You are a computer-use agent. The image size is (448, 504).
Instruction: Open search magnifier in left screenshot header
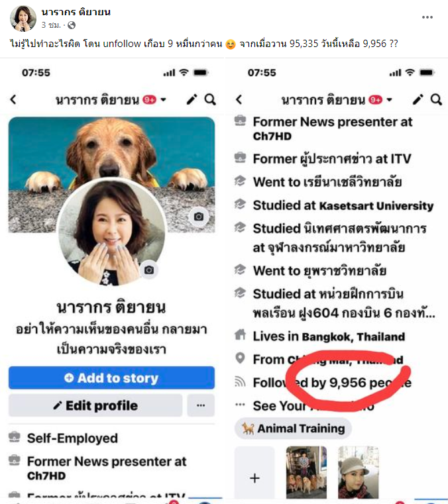(210, 99)
